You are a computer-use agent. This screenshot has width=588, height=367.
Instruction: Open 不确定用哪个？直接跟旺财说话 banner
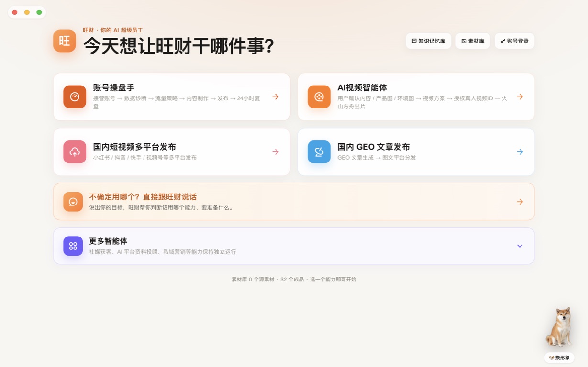294,202
